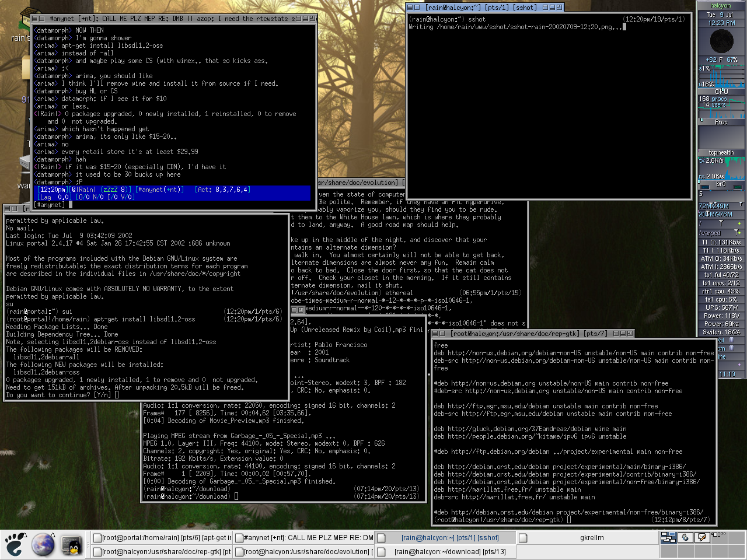Switch to root@halcyon doc/evolution taskbar entry

click(303, 551)
